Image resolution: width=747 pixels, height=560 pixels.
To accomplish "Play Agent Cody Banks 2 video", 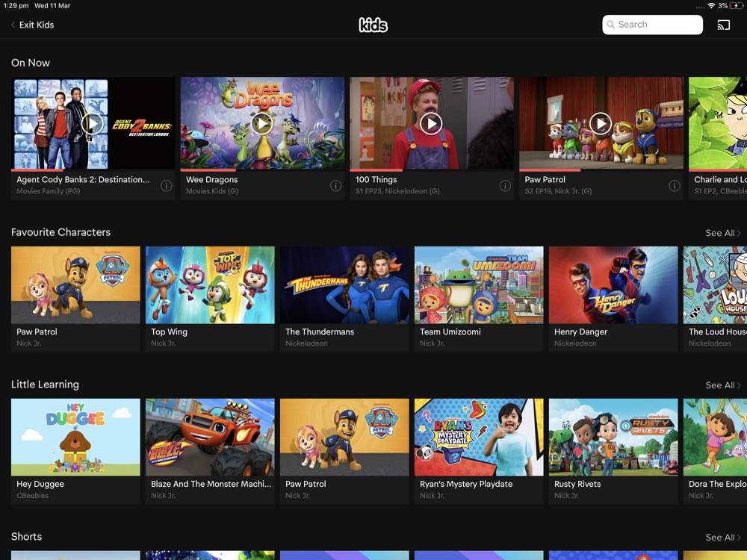I will pos(93,124).
